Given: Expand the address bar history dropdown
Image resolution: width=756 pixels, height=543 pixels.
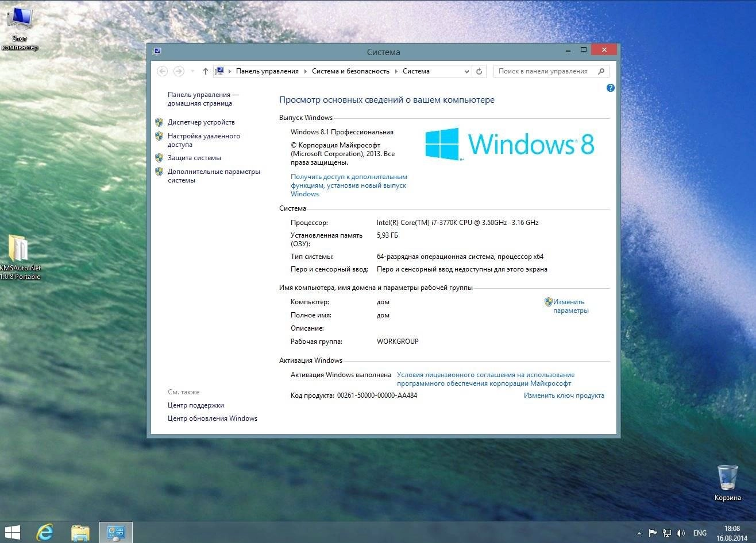Looking at the screenshot, I should 466,71.
